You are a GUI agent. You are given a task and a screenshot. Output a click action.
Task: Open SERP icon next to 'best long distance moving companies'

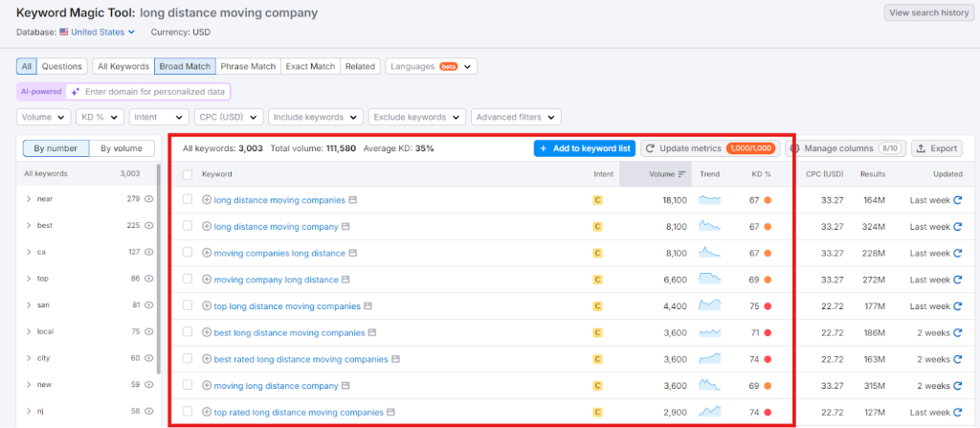[x=373, y=333]
